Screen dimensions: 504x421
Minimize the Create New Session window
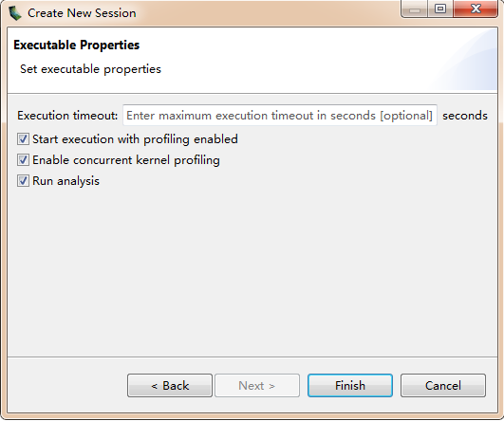[415, 9]
